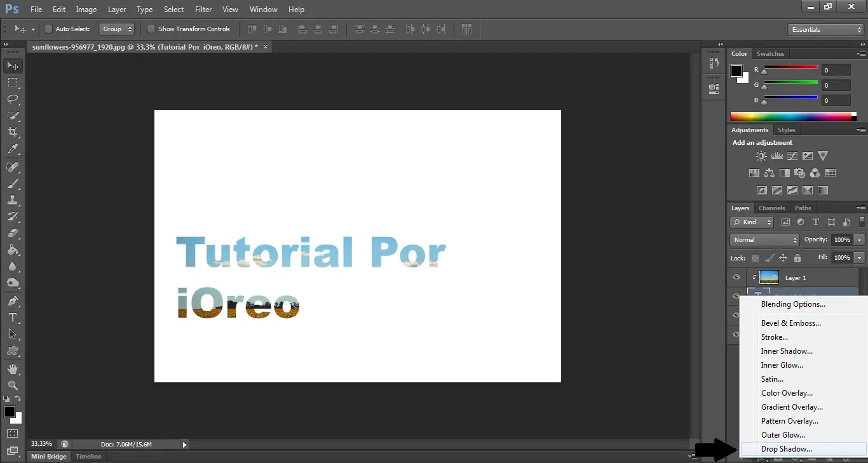Toggle lock image pixels
This screenshot has width=868, height=463.
point(769,258)
